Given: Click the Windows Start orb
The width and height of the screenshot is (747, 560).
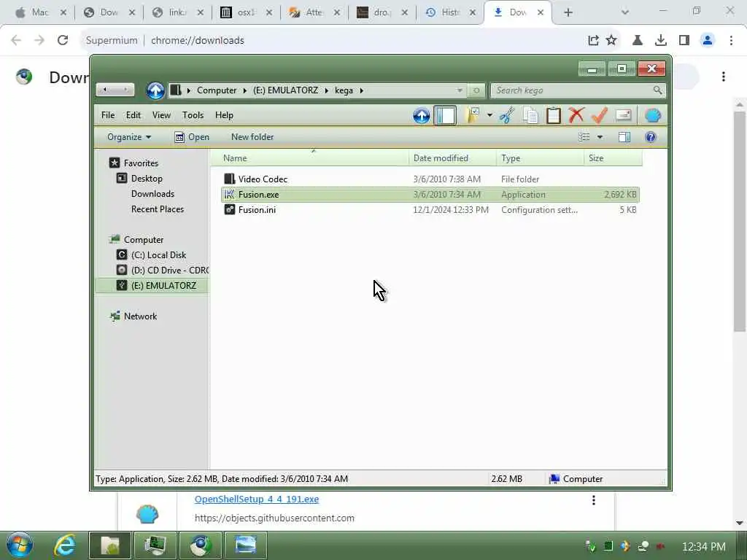Looking at the screenshot, I should [x=20, y=545].
